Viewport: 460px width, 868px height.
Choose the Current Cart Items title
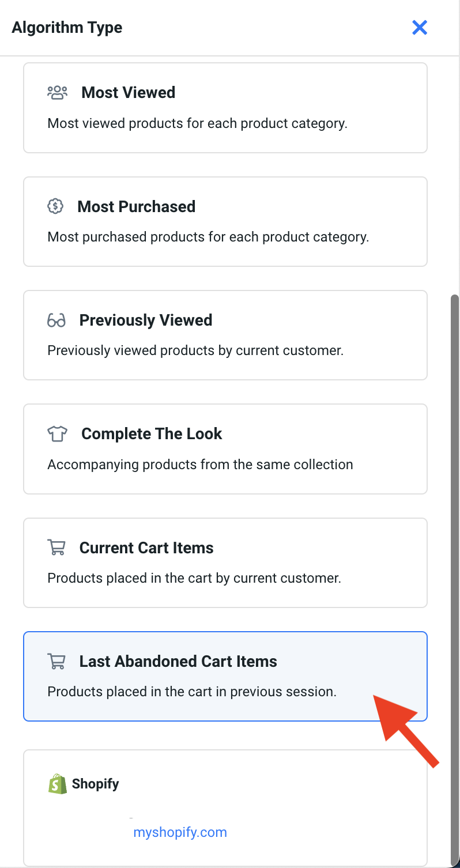[146, 548]
